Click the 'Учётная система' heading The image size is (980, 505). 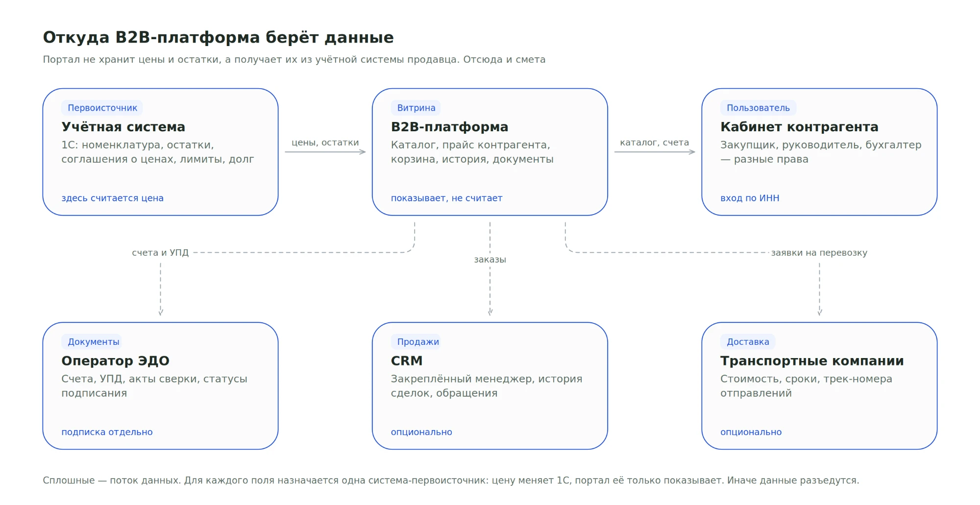click(123, 127)
